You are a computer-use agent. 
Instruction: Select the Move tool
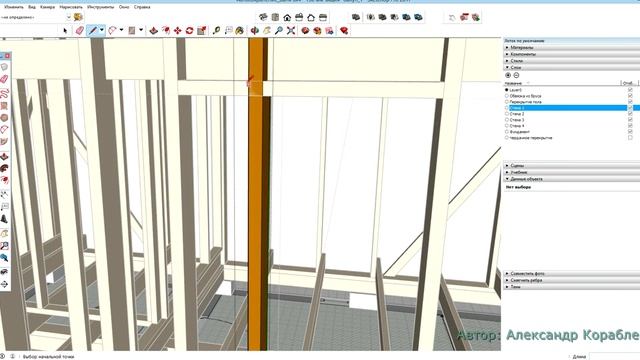tap(178, 31)
